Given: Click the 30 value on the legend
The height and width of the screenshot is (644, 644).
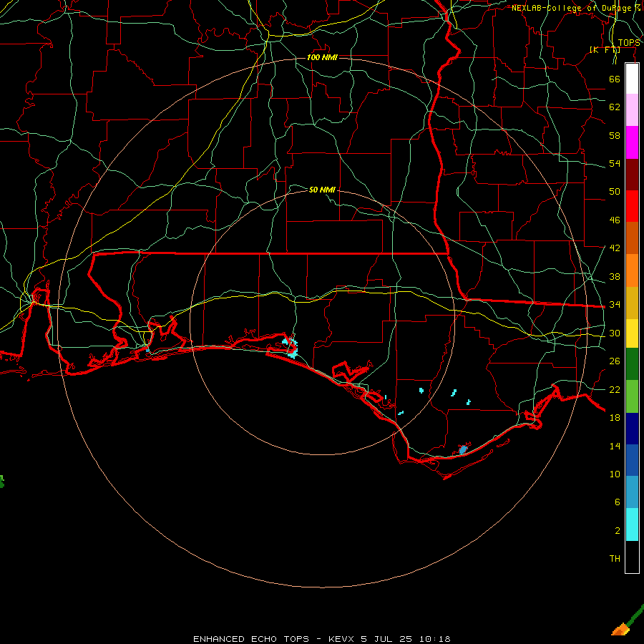Looking at the screenshot, I should (x=615, y=333).
